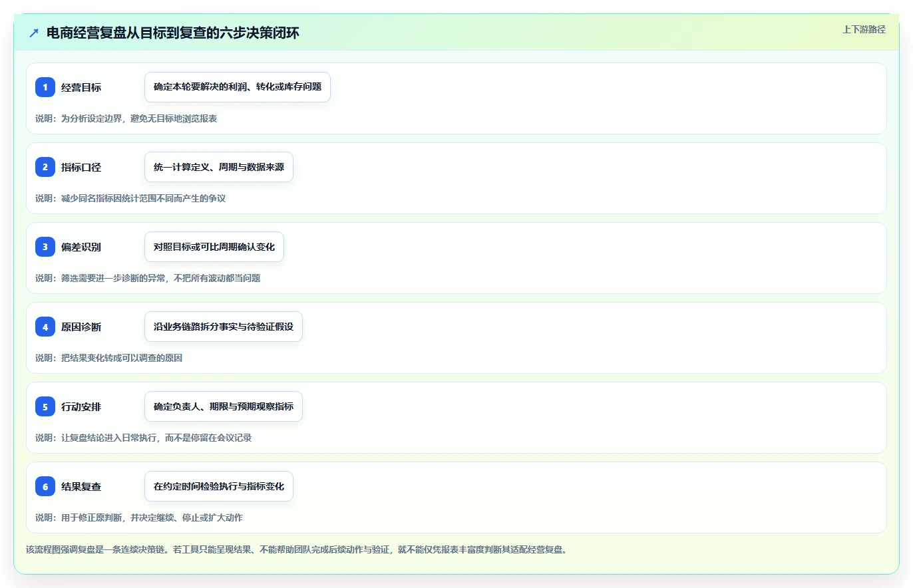Click the 对照目标或可比周期确认变化 box
This screenshot has height=588, width=913.
click(x=214, y=247)
